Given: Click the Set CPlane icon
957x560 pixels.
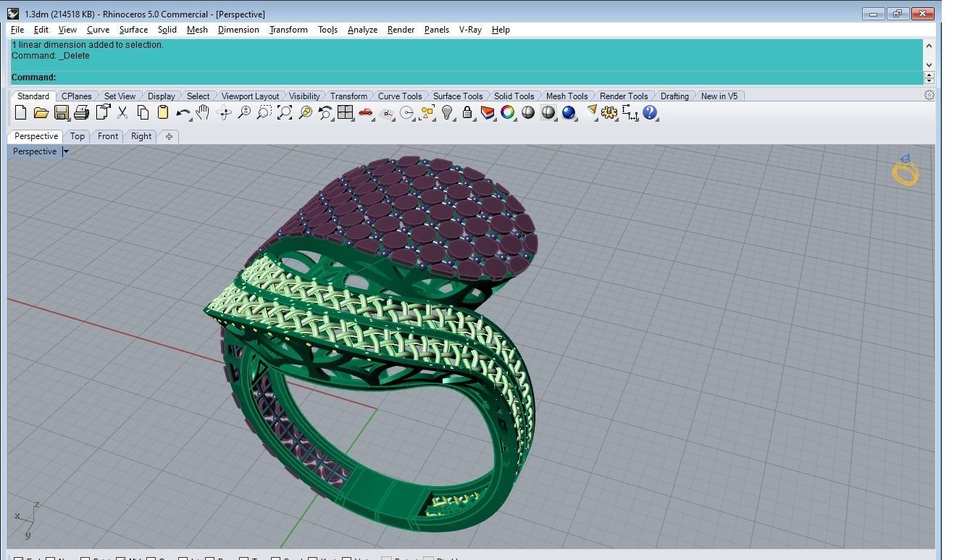Looking at the screenshot, I should [x=386, y=112].
